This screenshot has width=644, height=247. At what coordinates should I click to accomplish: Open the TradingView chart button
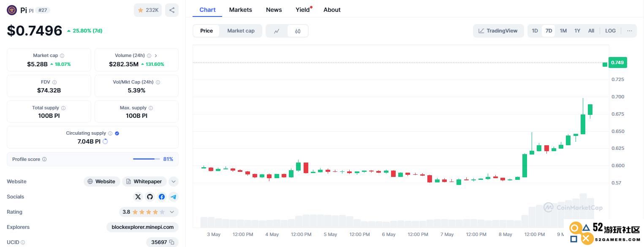tap(498, 31)
